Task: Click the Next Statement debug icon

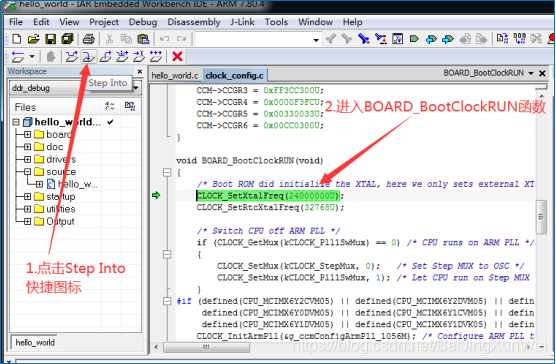Action: [x=122, y=57]
